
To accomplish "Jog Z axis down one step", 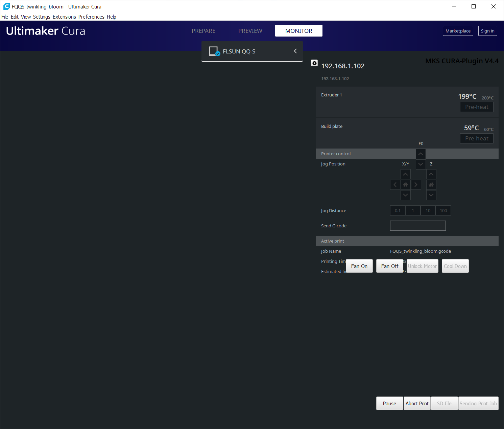I will tap(431, 195).
